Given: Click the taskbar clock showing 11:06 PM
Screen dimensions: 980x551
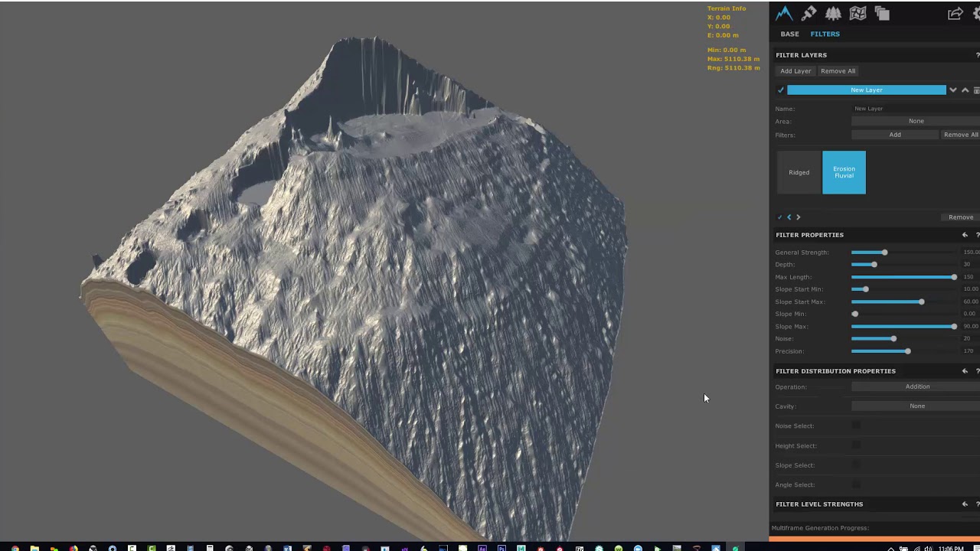Looking at the screenshot, I should coord(950,548).
